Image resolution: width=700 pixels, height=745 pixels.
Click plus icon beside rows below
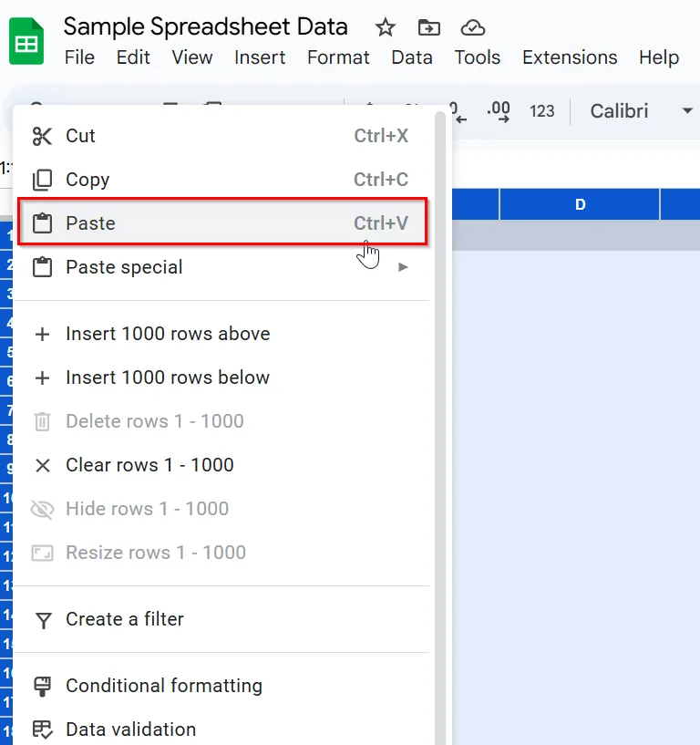[x=42, y=378]
